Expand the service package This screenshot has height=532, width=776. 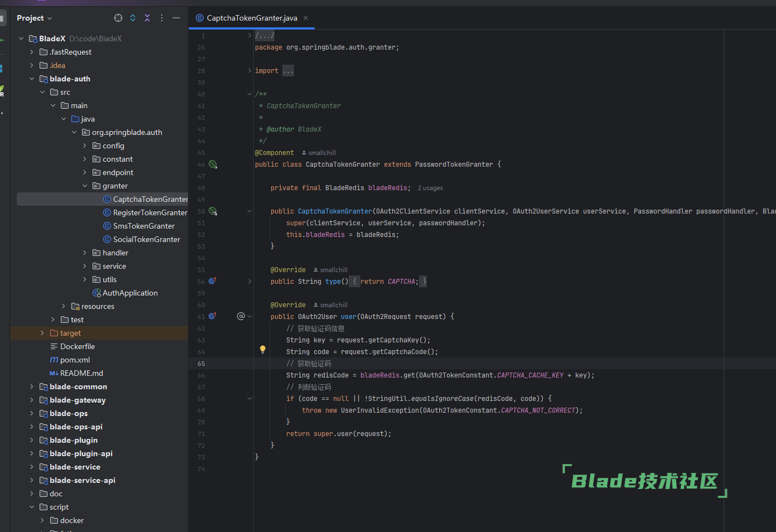85,266
